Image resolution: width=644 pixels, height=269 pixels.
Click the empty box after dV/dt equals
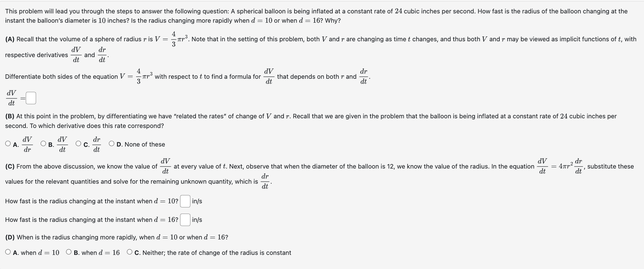pos(30,97)
